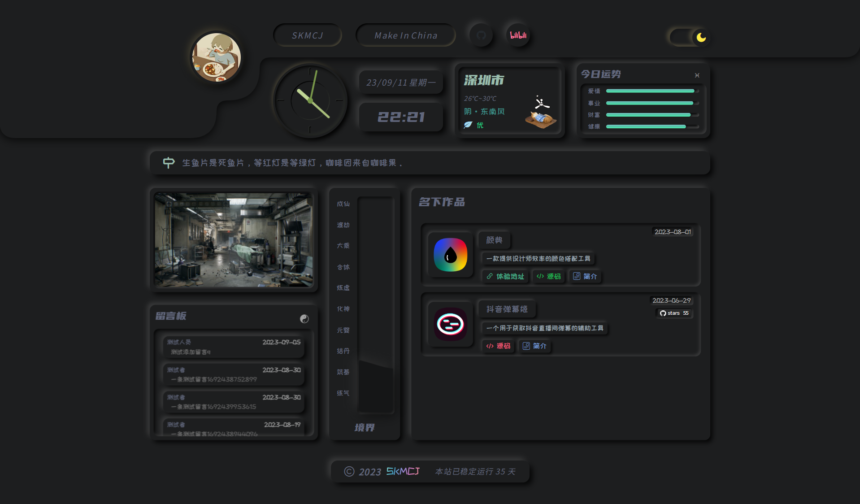Click the 境界 label
The height and width of the screenshot is (504, 860).
coord(364,427)
